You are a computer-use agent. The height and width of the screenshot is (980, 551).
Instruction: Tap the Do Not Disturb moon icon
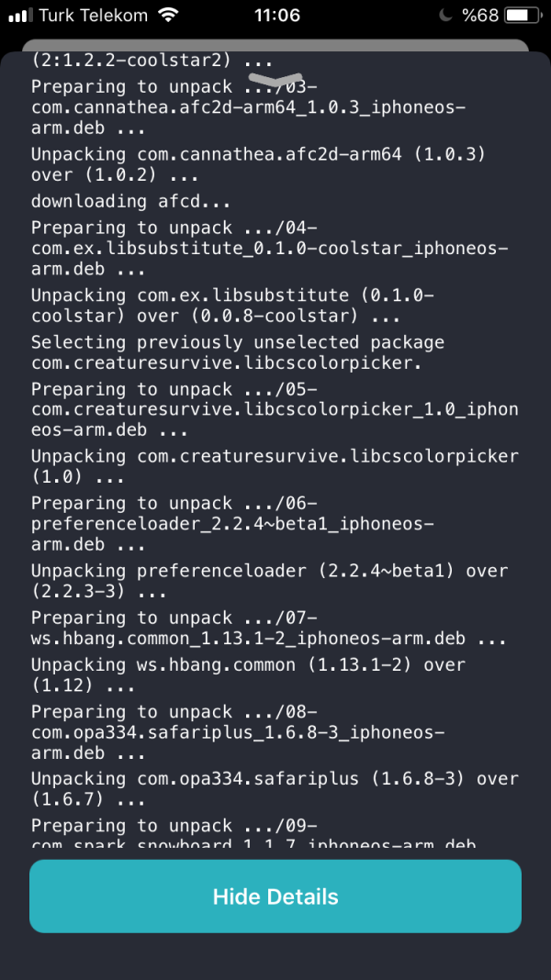pos(446,16)
